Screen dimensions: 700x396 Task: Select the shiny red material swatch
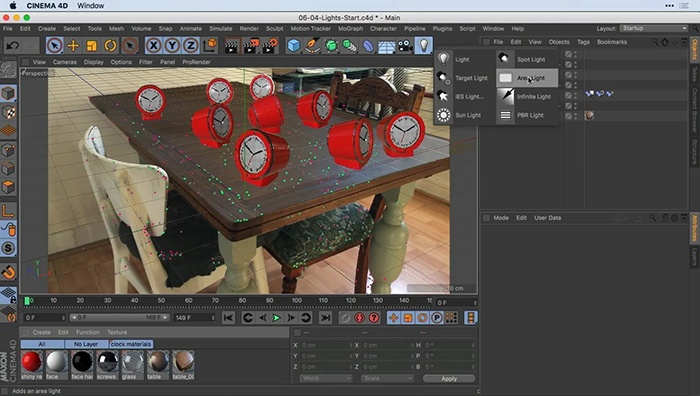point(31,362)
